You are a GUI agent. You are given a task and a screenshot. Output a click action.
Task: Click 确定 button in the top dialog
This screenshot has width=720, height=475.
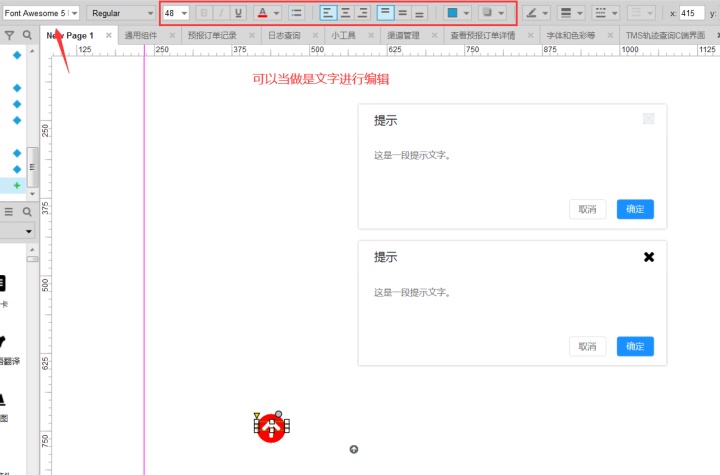coord(635,209)
